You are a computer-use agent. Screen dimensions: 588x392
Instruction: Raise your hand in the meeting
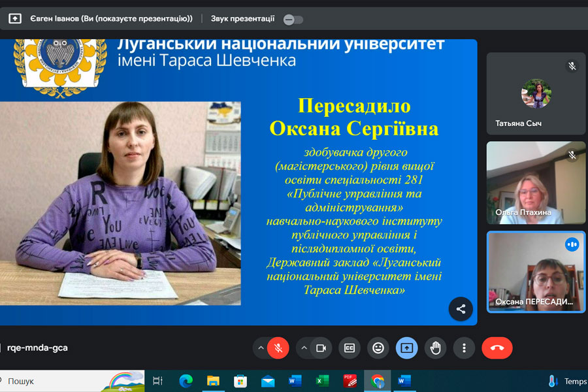pyautogui.click(x=435, y=348)
